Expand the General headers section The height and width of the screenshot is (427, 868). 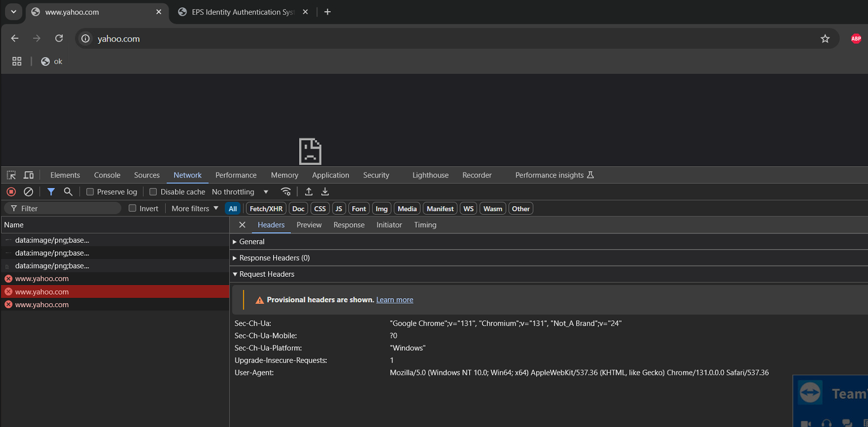pyautogui.click(x=251, y=242)
